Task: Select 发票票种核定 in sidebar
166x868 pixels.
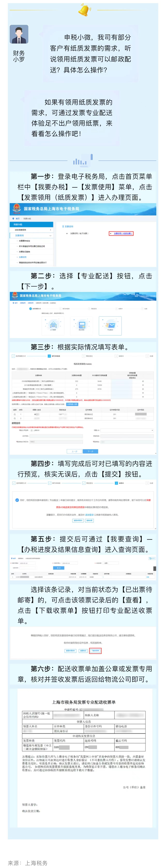Action: (25, 241)
